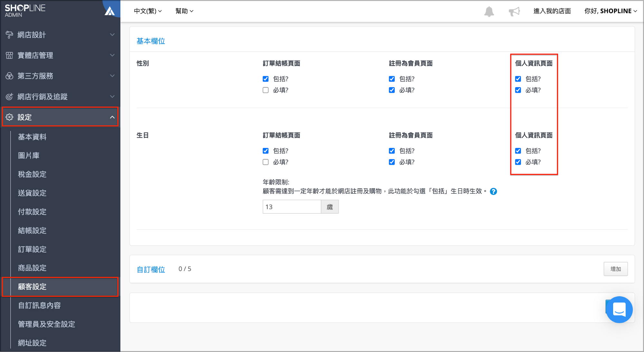Screen dimensions: 644x352
Task: Toggle 性別 個人資訊頁面 包括 checkbox
Action: [518, 79]
